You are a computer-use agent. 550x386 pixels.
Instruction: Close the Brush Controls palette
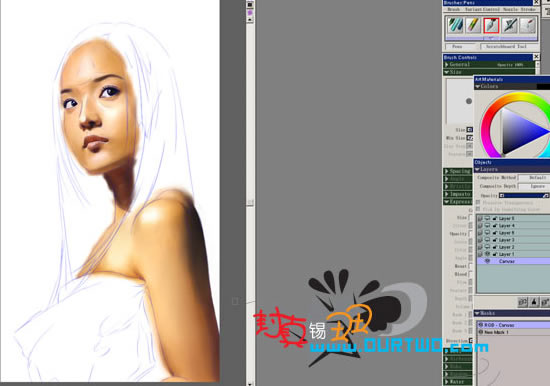(x=536, y=57)
